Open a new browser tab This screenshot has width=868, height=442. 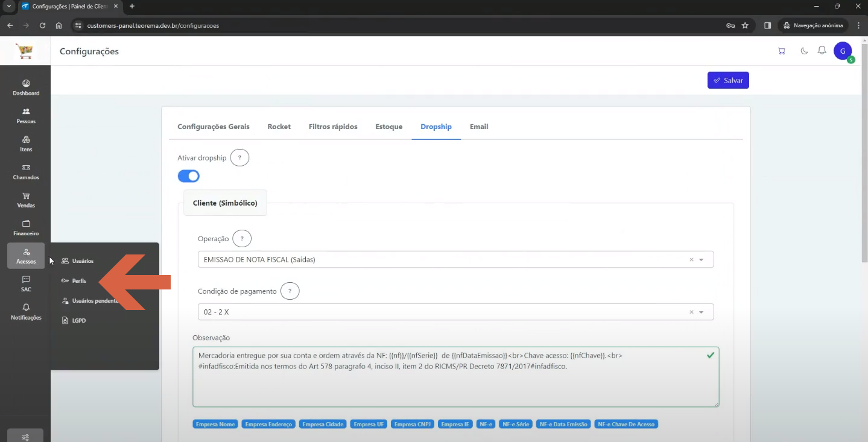coord(132,6)
